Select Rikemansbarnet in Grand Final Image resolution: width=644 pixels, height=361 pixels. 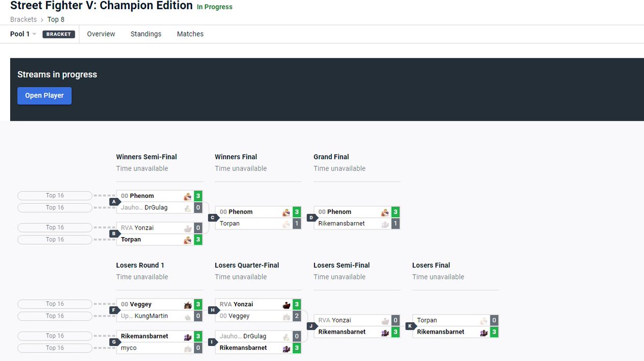pos(341,224)
